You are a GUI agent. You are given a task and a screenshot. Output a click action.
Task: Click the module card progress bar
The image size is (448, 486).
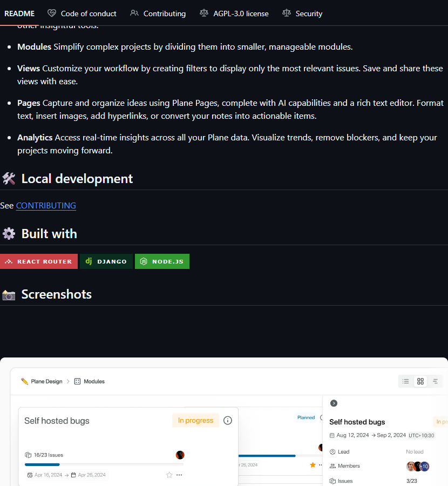104,464
